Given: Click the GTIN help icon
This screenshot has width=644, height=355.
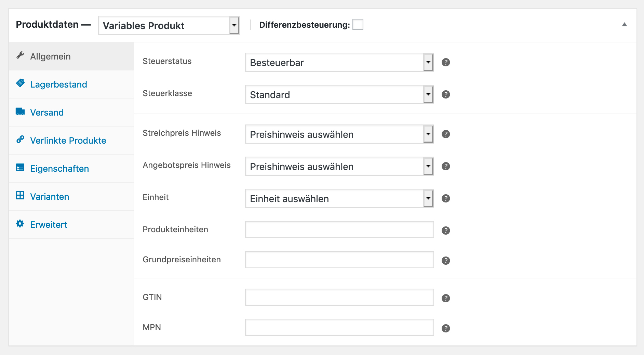Looking at the screenshot, I should (x=446, y=298).
